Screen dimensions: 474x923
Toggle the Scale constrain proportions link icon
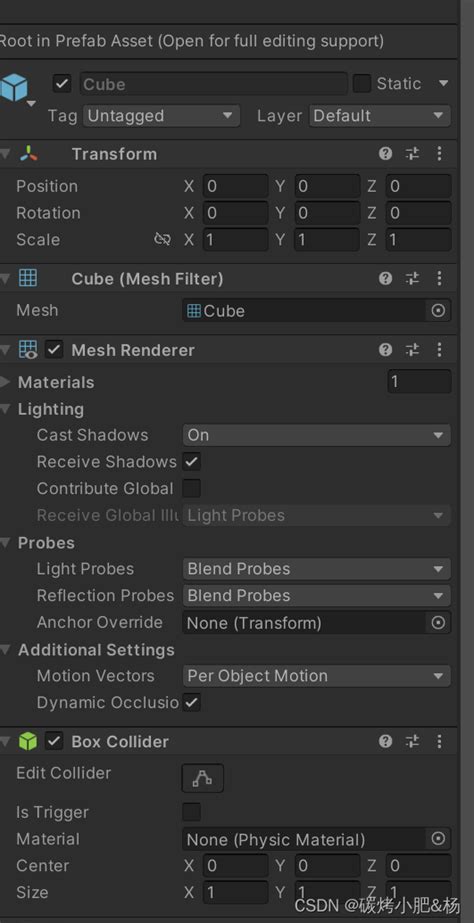coord(162,239)
